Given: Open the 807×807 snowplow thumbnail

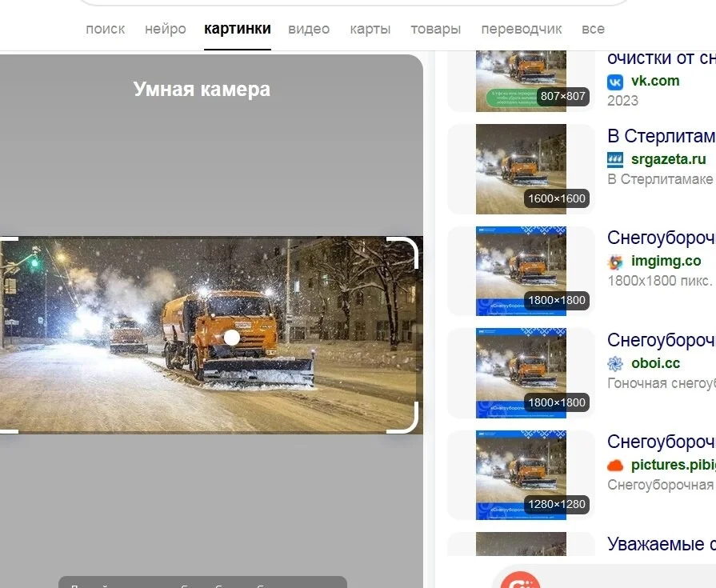Looking at the screenshot, I should (x=521, y=82).
